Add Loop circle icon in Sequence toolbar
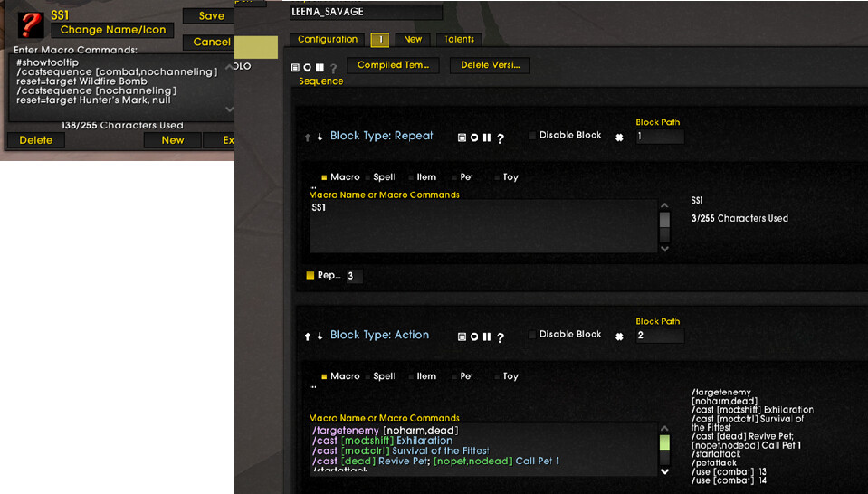The image size is (868, 494). click(x=307, y=68)
